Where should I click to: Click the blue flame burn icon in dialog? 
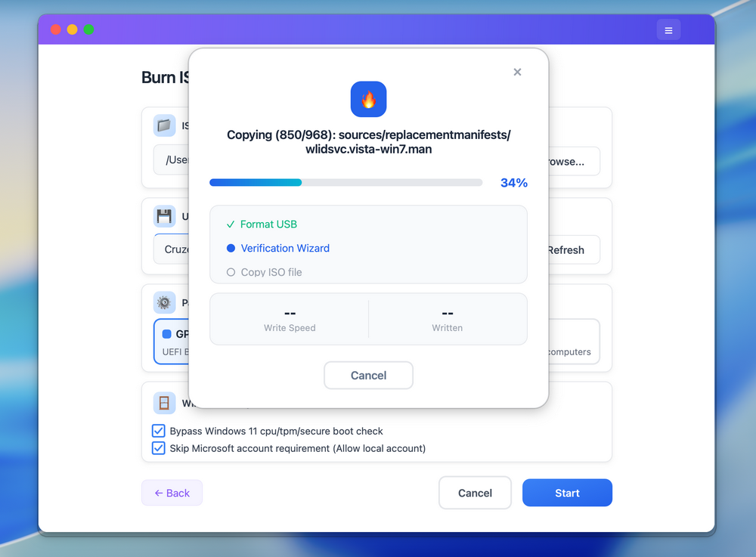click(x=368, y=99)
